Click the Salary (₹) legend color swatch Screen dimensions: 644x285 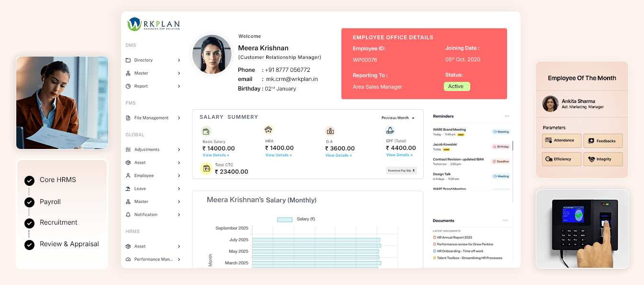285,219
